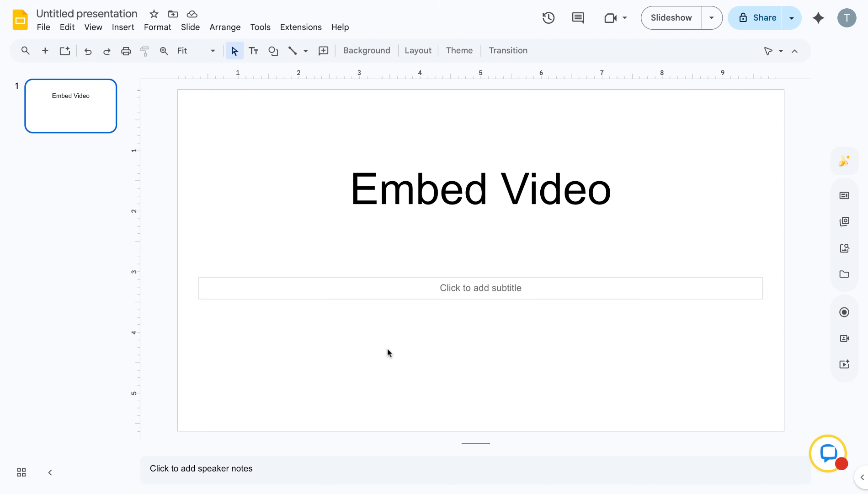
Task: Select the Line tool
Action: (x=293, y=51)
